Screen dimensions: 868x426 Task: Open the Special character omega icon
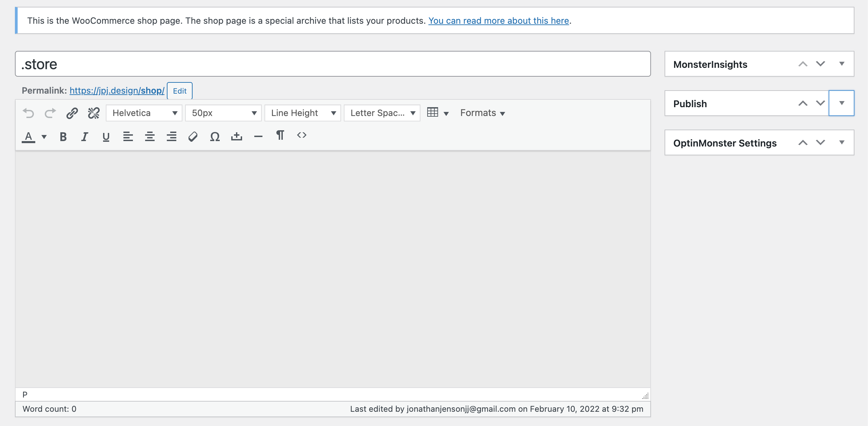[215, 137]
